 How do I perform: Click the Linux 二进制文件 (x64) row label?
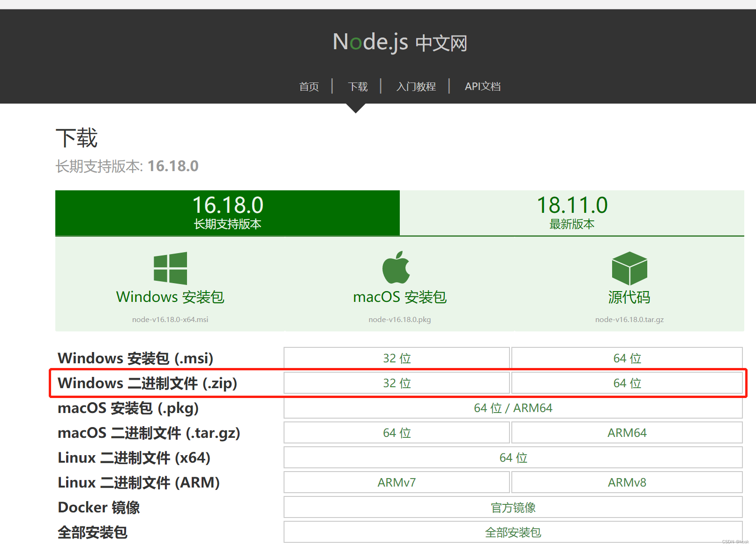[x=134, y=458]
